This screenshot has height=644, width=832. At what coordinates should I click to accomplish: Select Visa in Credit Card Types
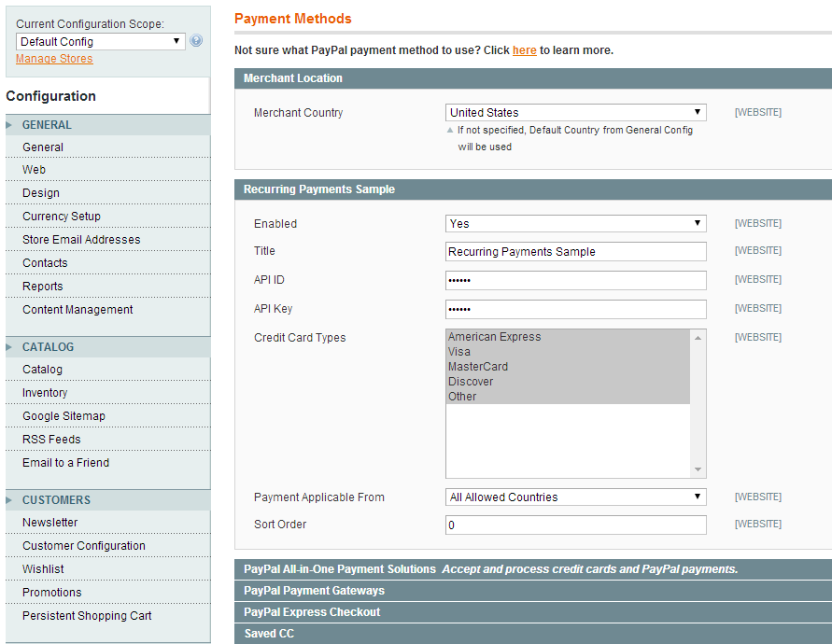coord(568,352)
